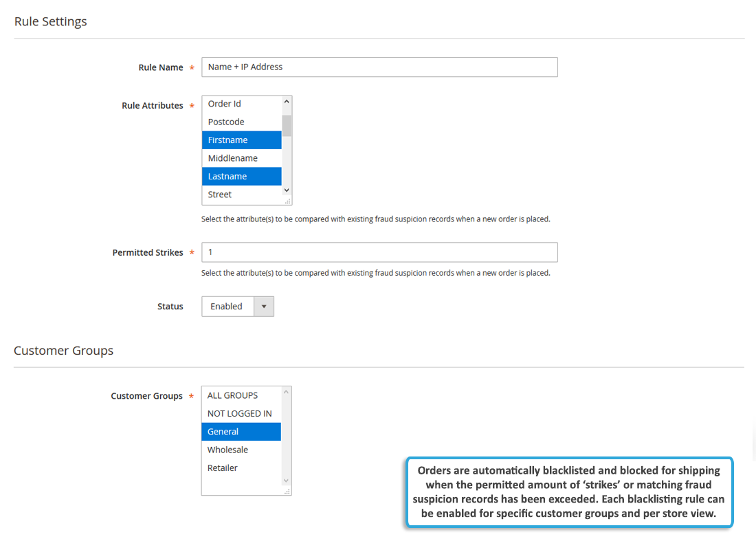Click the Rule Attributes scrollbar thumb
756x550 pixels.
287,126
